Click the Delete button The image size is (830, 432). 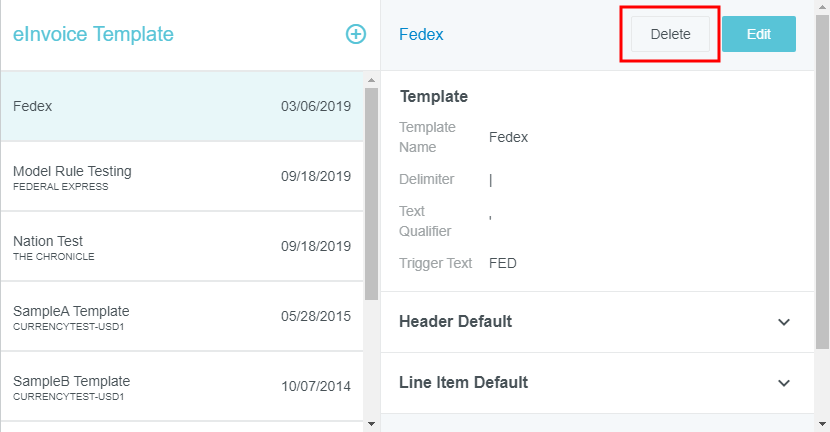coord(670,34)
